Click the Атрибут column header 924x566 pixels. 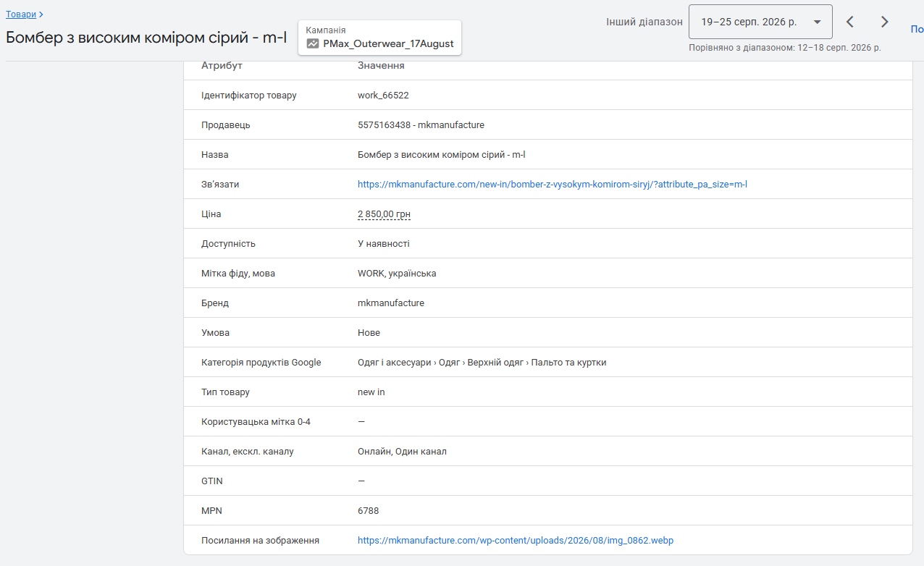tap(222, 66)
